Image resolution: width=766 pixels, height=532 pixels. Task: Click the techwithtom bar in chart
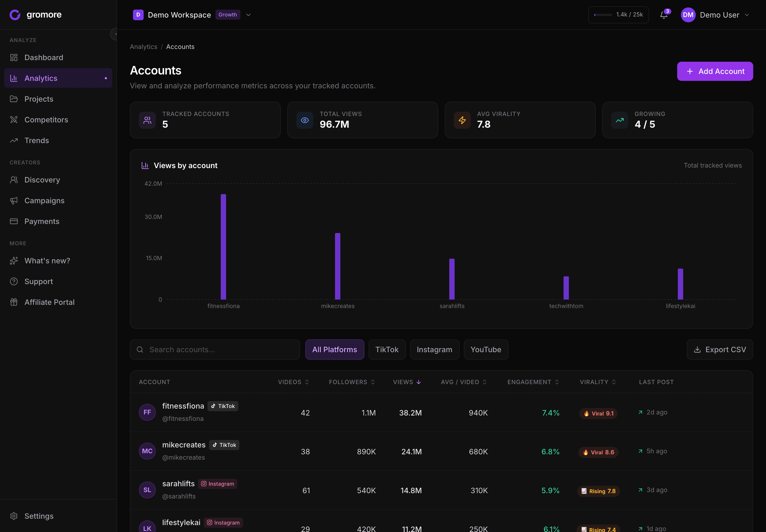tap(566, 288)
